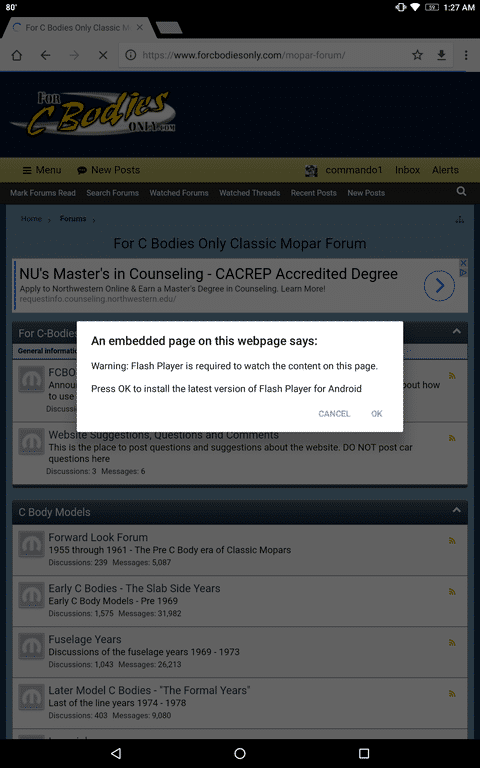Image resolution: width=480 pixels, height=768 pixels.
Task: Click Later Model C Bodies Mopar icon
Action: coord(31,697)
